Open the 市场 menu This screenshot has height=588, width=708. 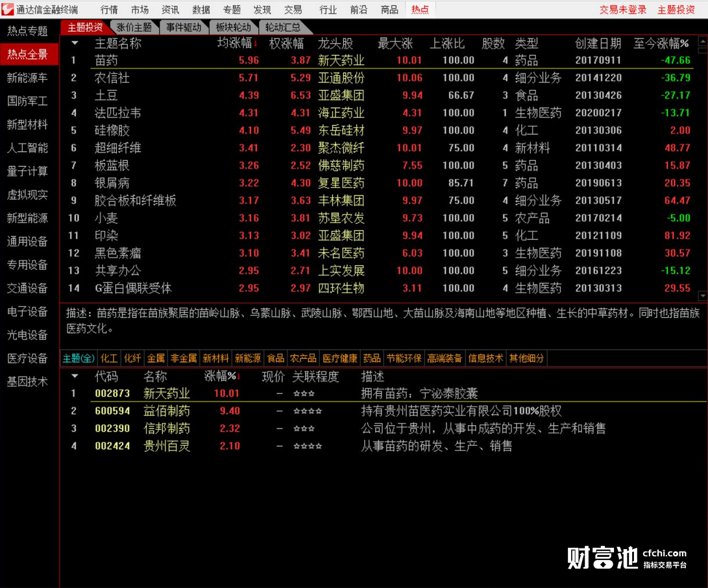pos(140,10)
